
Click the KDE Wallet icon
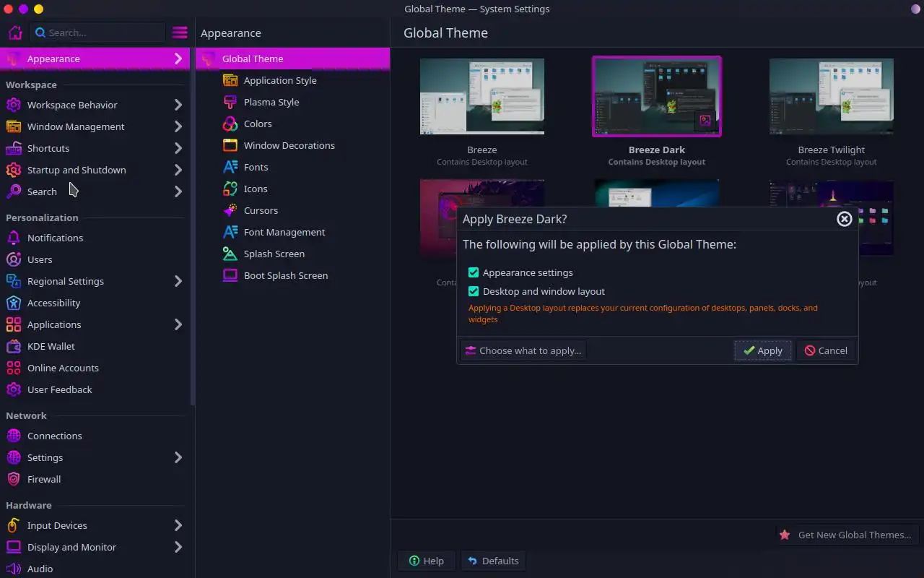click(14, 346)
